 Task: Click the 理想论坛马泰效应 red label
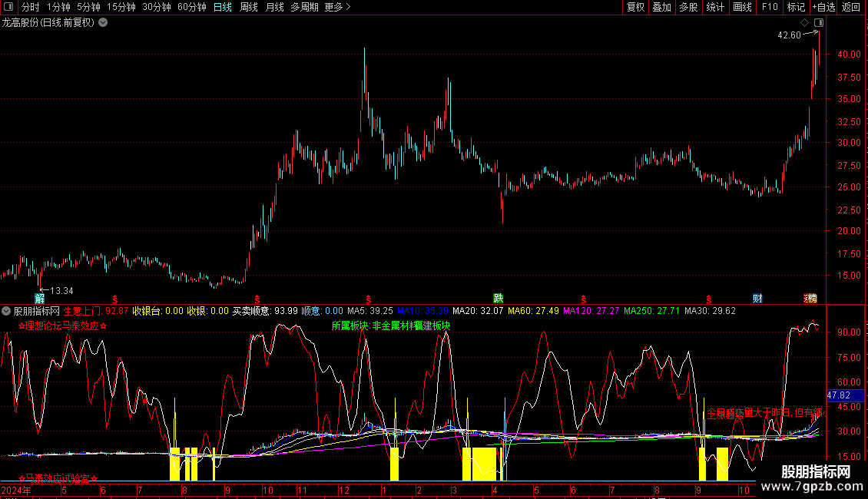62,326
